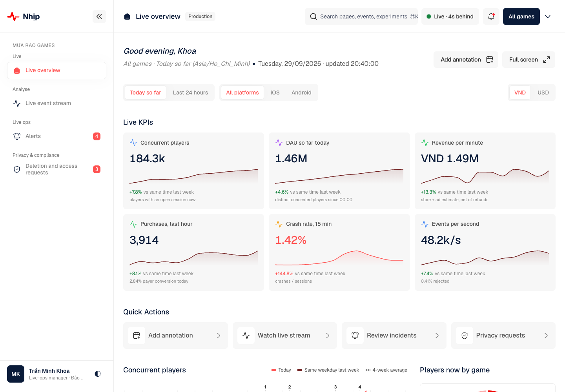Click the Live overview header home icon
Image resolution: width=565 pixels, height=392 pixels.
[127, 16]
